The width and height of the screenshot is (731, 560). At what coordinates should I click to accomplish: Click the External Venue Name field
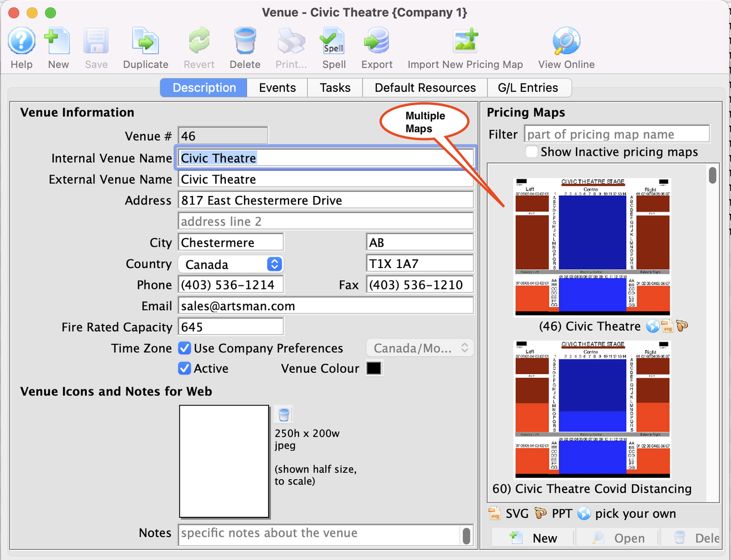(325, 179)
